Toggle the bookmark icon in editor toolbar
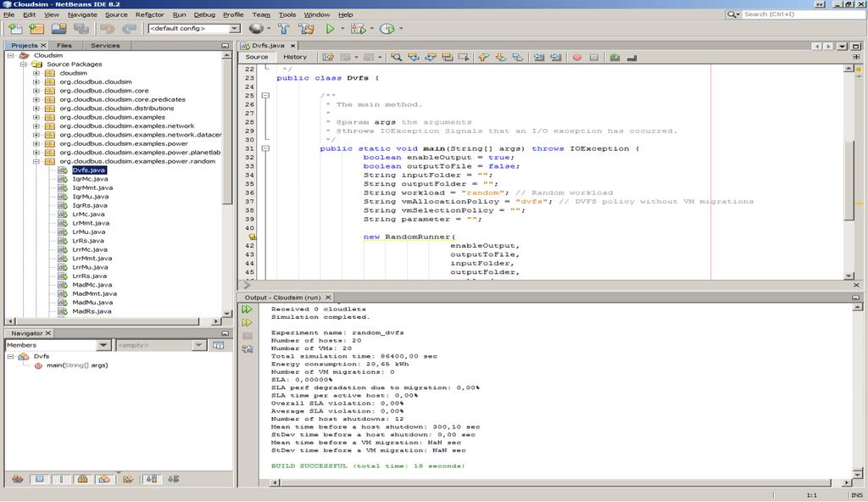This screenshot has height=502, width=868. (517, 57)
